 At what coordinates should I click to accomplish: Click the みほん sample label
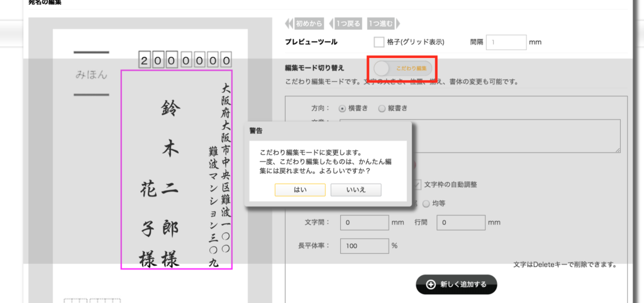(91, 75)
